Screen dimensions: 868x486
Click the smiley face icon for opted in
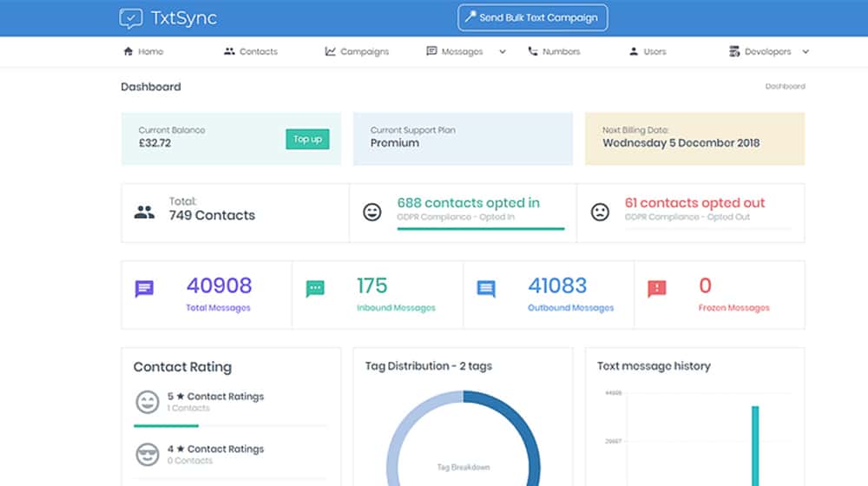pyautogui.click(x=372, y=212)
